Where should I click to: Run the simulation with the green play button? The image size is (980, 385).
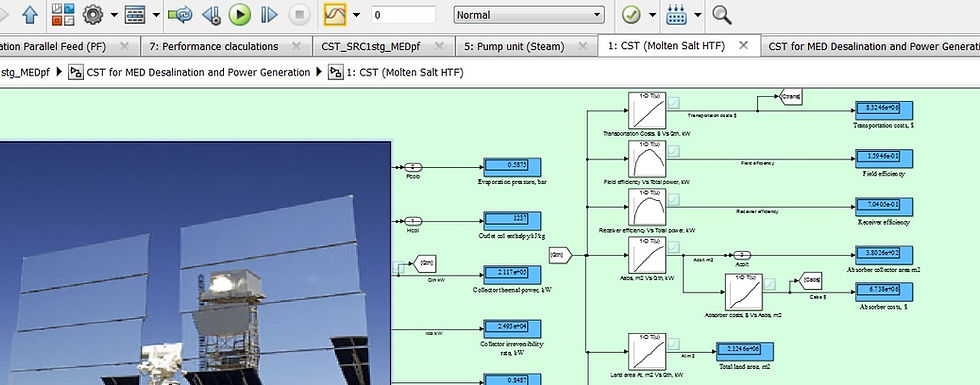(239, 14)
